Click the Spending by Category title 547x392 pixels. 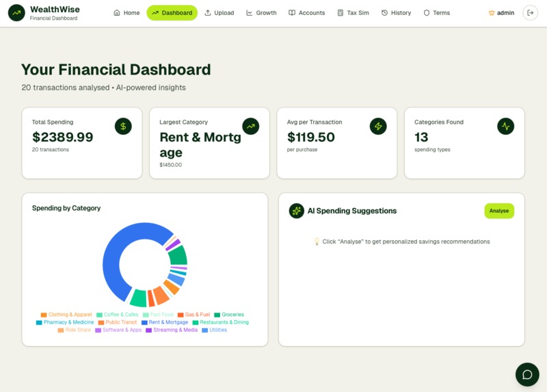66,208
